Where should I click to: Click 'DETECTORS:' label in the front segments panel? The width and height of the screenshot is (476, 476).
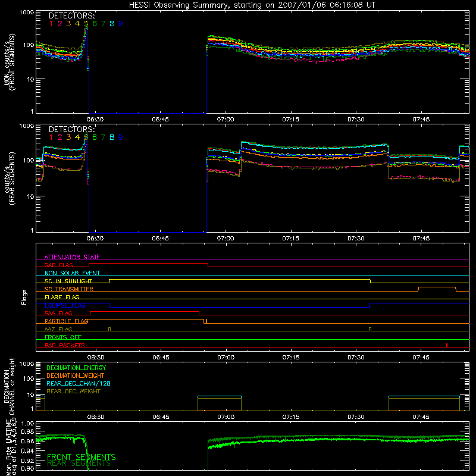[x=72, y=15]
